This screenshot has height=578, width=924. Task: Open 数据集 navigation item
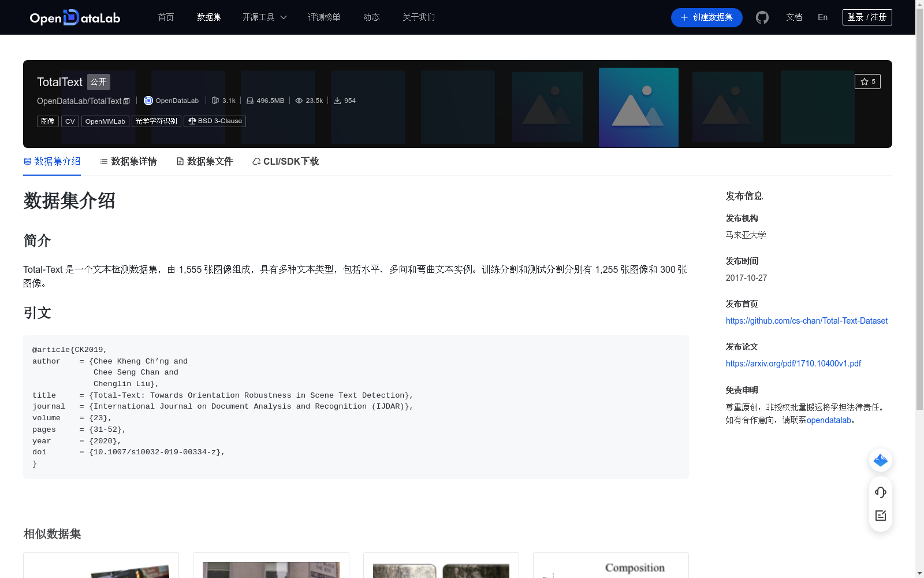point(209,17)
